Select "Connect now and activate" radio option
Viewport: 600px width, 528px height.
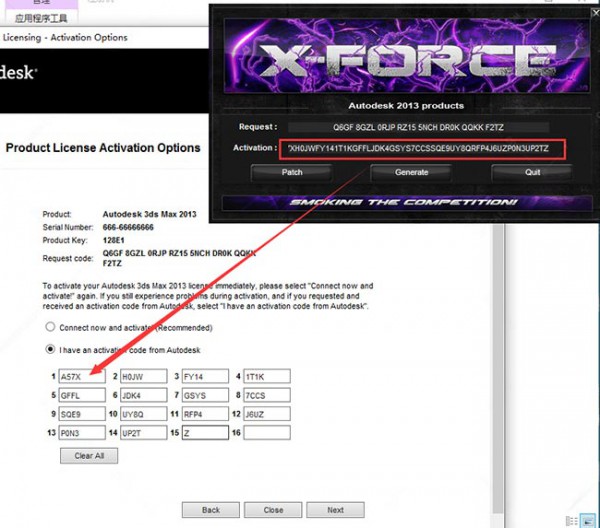[50, 327]
